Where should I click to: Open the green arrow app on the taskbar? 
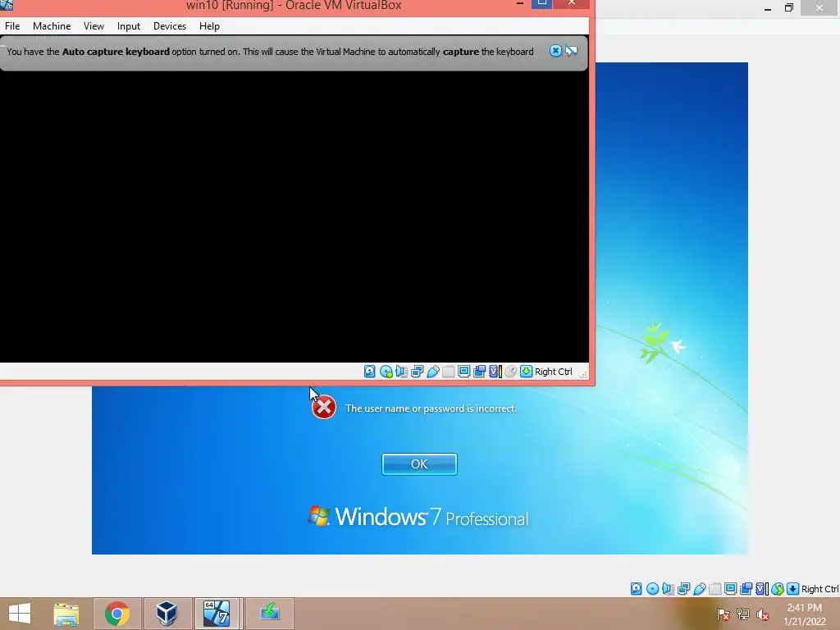coord(269,614)
